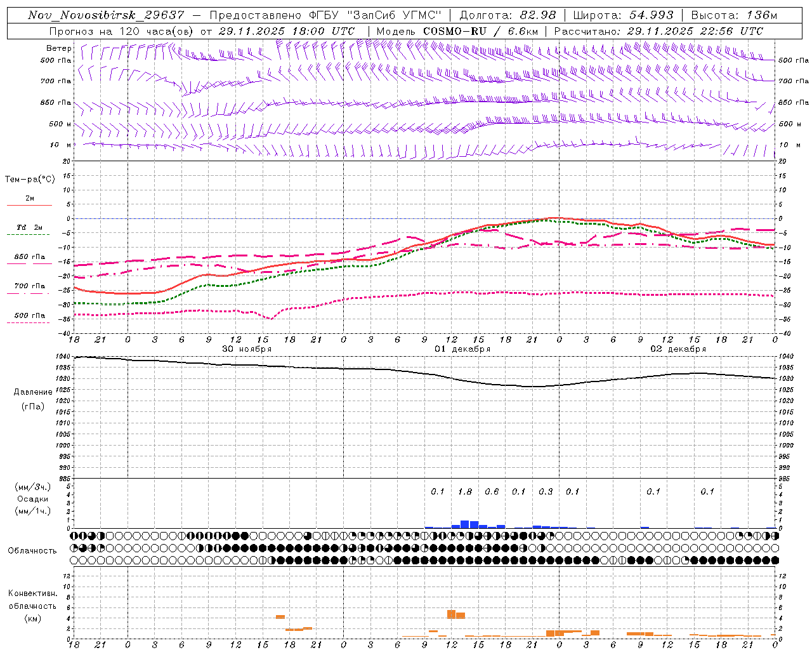Click the (гПа) unit under Давление

pyautogui.click(x=33, y=406)
